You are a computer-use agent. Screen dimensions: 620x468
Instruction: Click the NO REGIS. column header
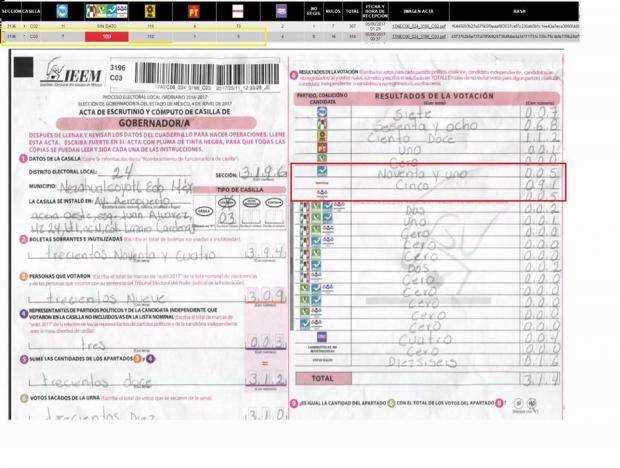[314, 11]
